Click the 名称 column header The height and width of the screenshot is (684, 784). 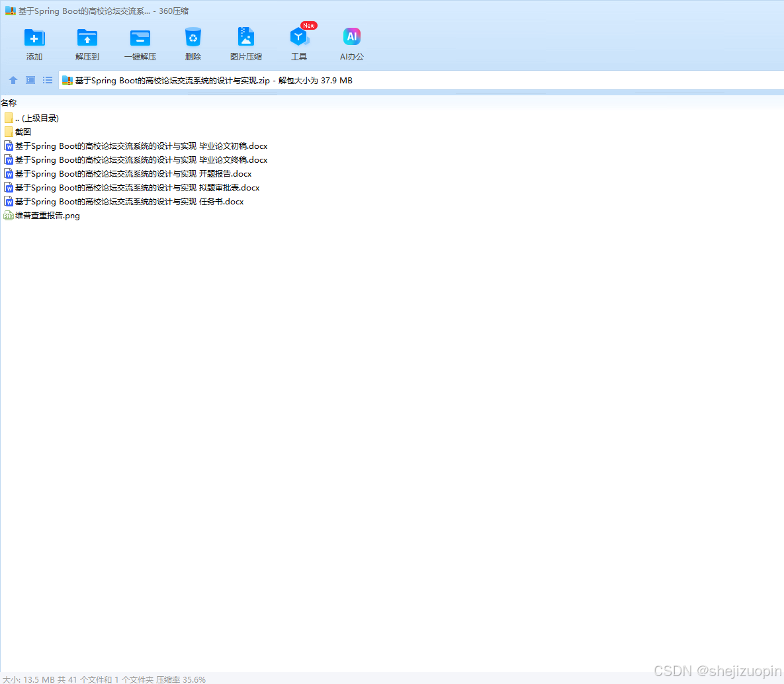point(9,103)
